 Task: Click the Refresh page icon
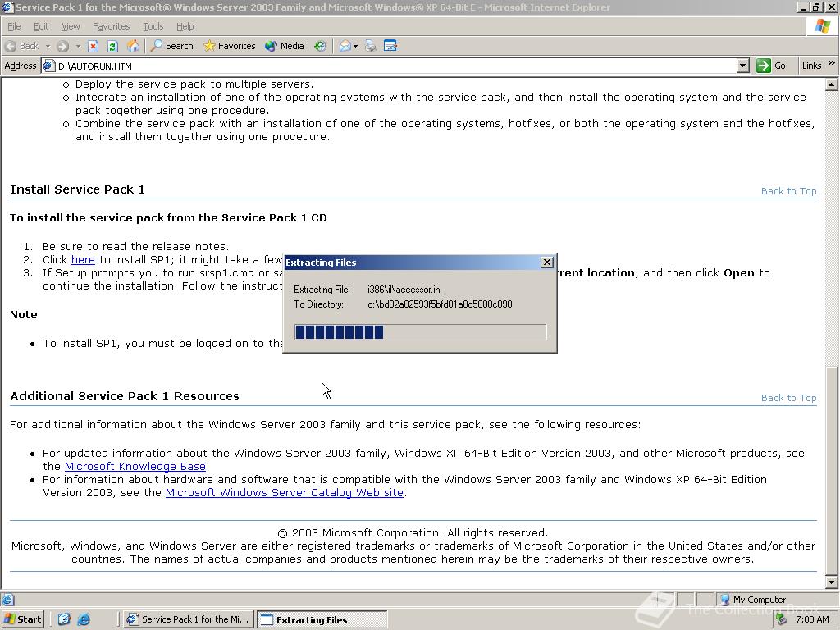tap(112, 46)
